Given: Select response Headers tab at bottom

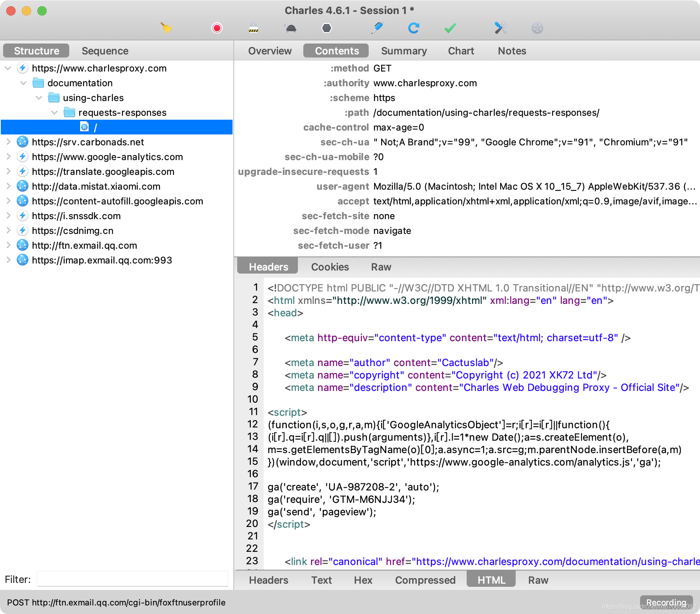Looking at the screenshot, I should point(268,580).
